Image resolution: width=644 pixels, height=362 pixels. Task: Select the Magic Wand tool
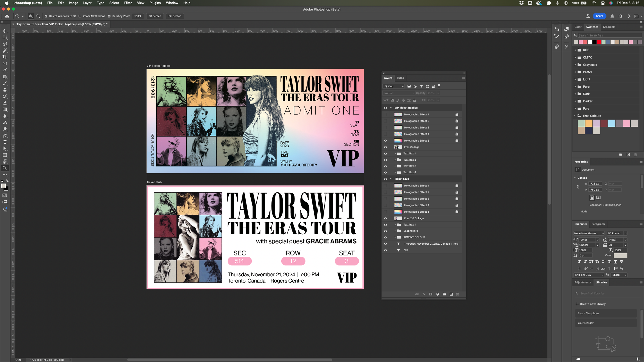point(5,50)
